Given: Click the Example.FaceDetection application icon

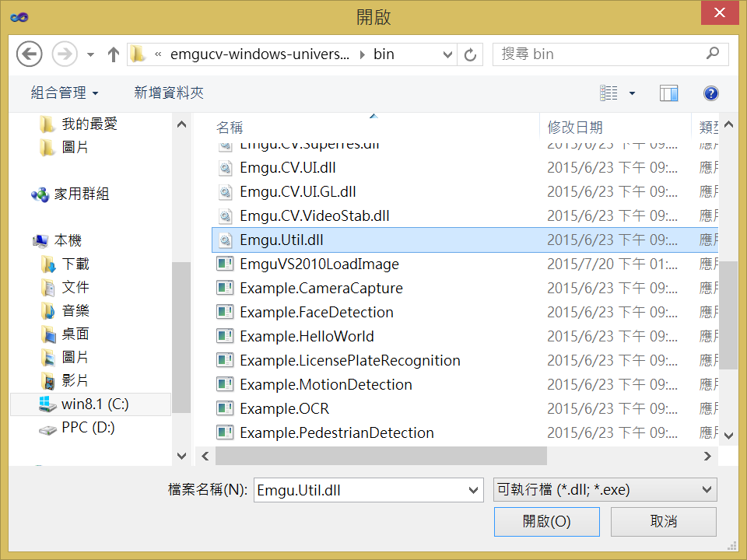Looking at the screenshot, I should click(225, 313).
